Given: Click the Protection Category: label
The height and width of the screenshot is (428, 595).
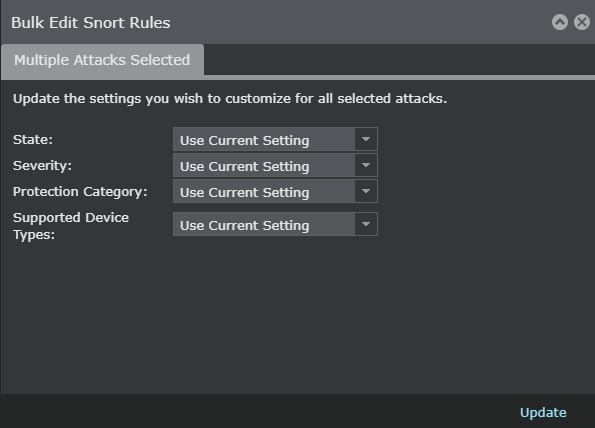Looking at the screenshot, I should pyautogui.click(x=80, y=192).
